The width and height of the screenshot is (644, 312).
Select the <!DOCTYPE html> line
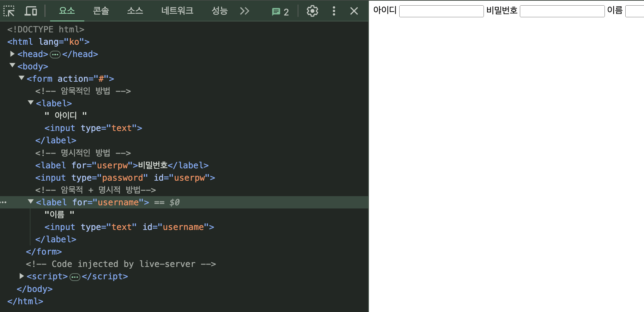[x=46, y=29]
